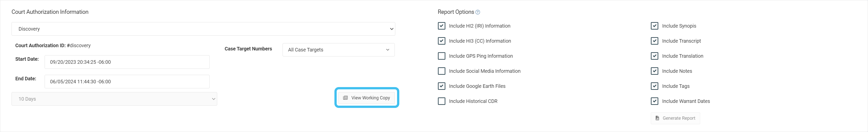Click the End Date input field

127,82
